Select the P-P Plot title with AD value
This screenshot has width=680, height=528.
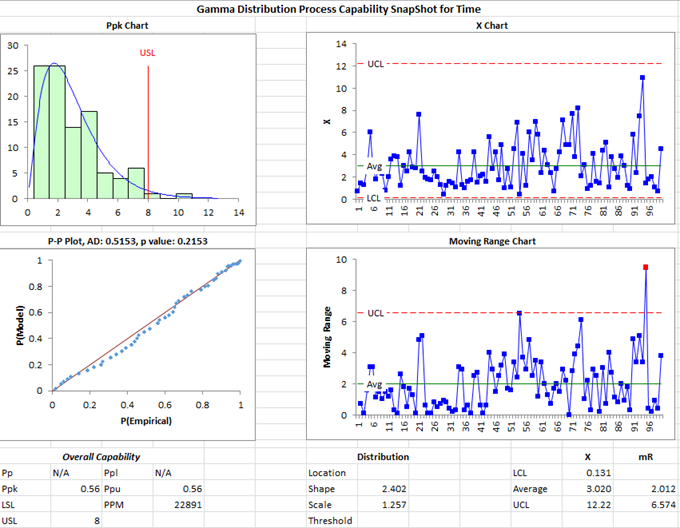pos(128,241)
